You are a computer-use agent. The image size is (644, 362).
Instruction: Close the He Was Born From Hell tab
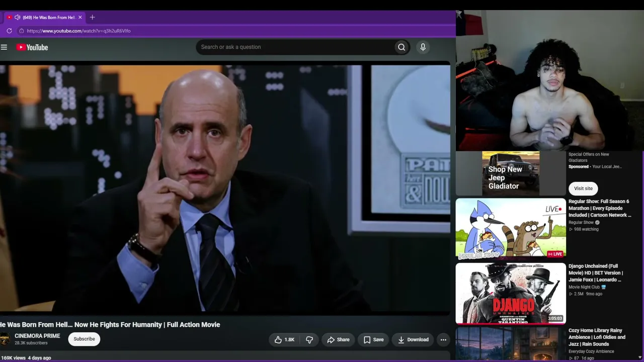(x=79, y=17)
